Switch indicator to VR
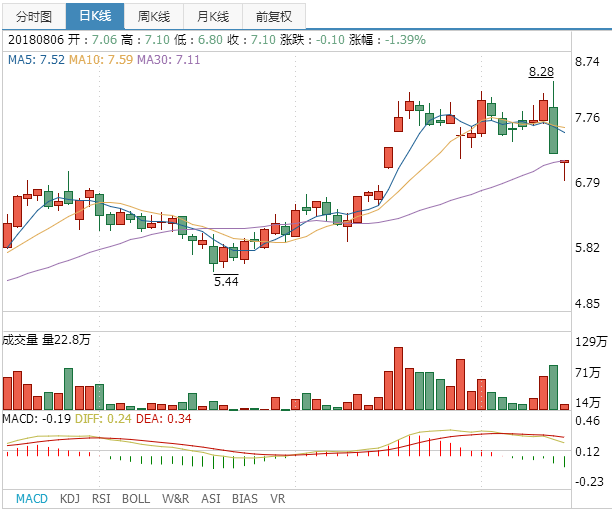 278,499
